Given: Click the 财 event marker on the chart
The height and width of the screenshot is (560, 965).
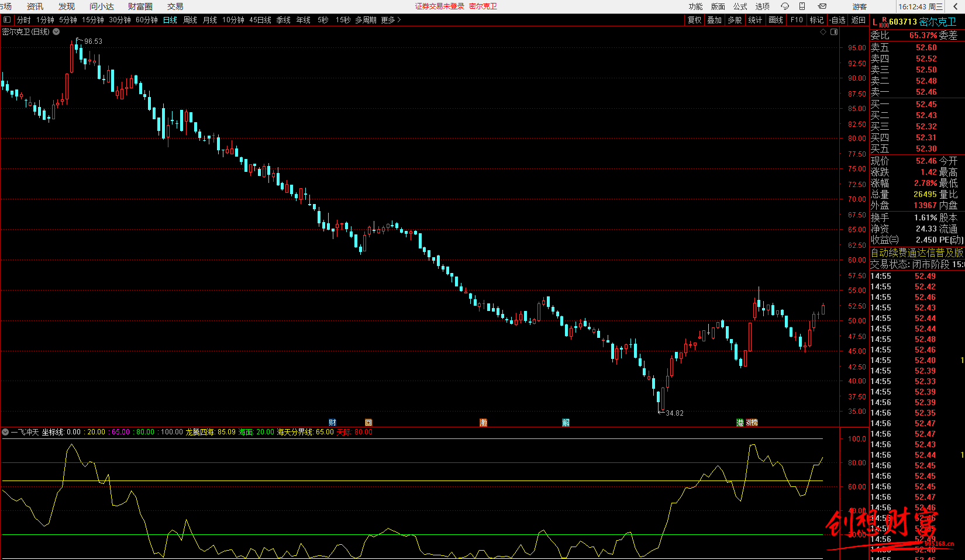Looking at the screenshot, I should 332,423.
